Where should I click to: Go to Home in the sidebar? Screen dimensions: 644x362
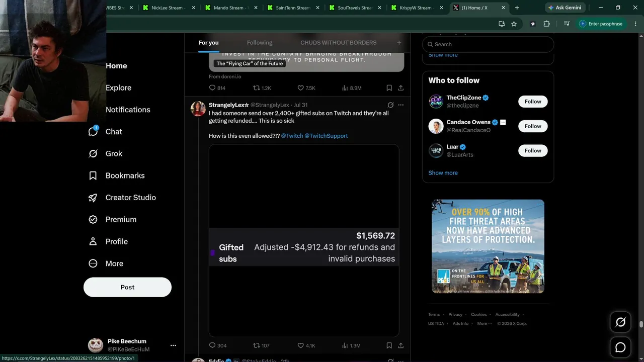click(116, 66)
